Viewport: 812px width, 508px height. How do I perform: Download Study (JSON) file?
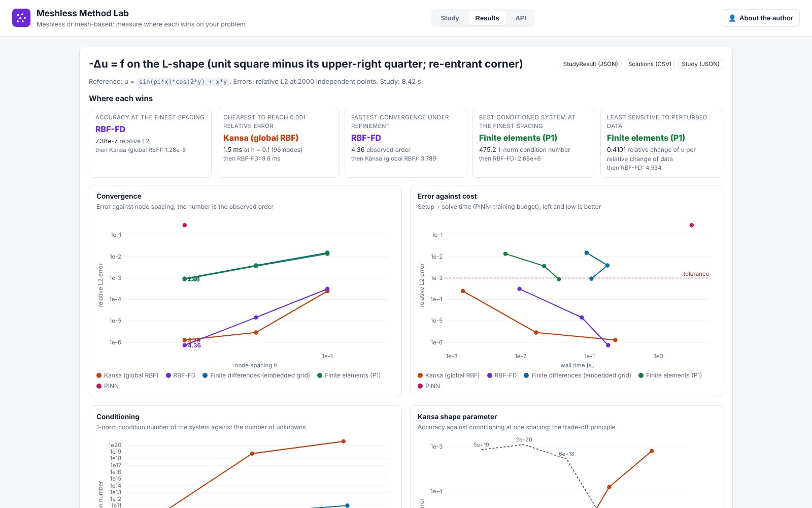click(700, 64)
